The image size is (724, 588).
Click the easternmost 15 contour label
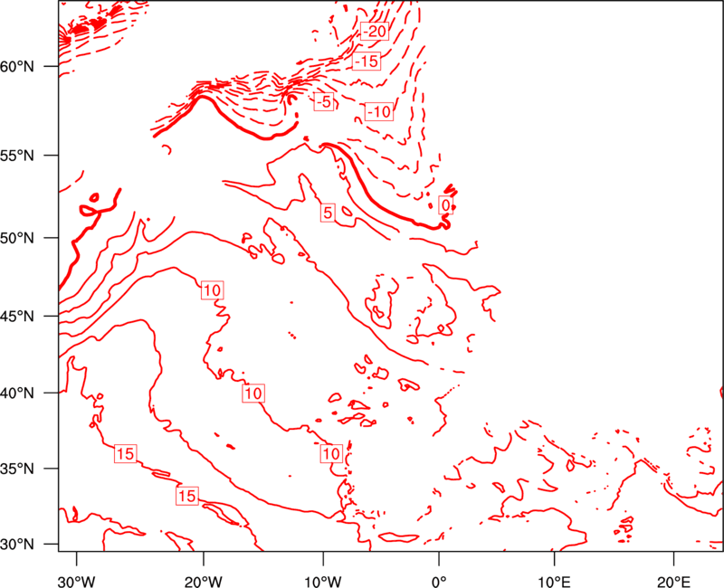tap(187, 496)
